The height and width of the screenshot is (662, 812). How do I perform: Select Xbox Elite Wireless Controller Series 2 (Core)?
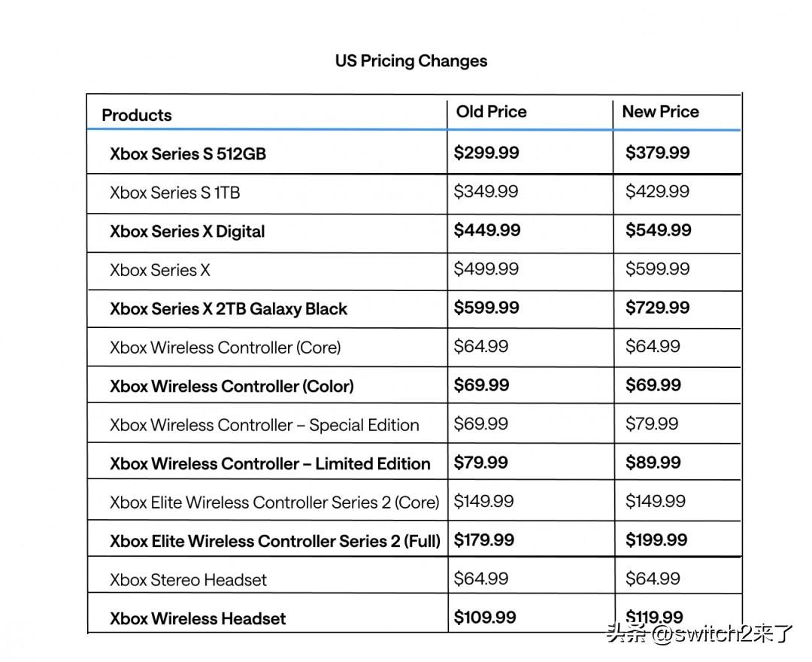274,503
